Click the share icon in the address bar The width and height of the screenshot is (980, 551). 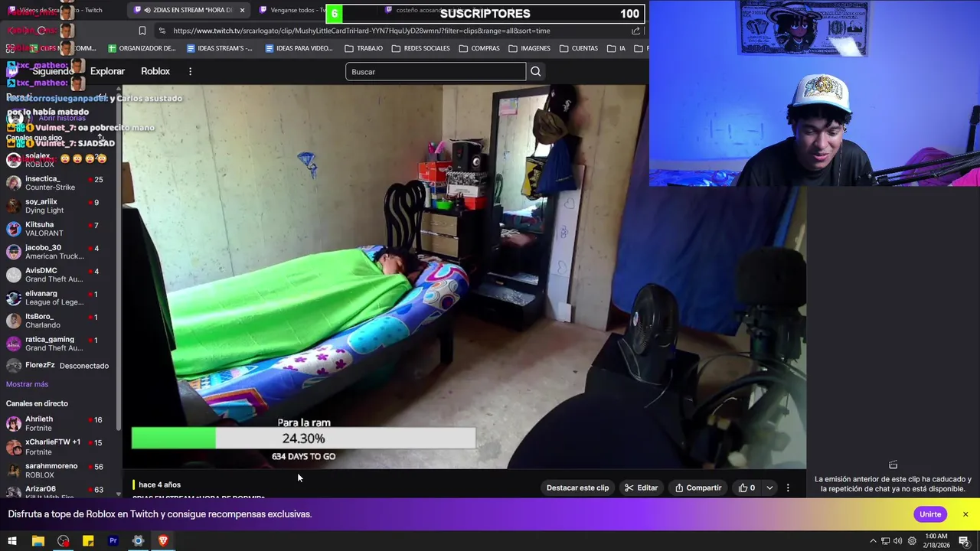635,31
